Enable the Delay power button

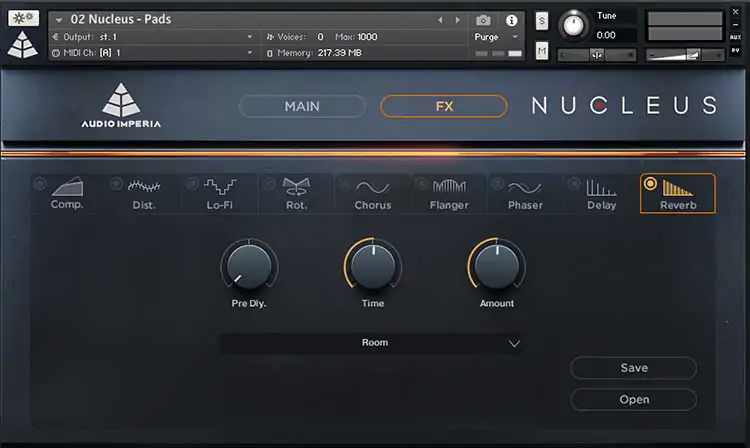click(574, 183)
